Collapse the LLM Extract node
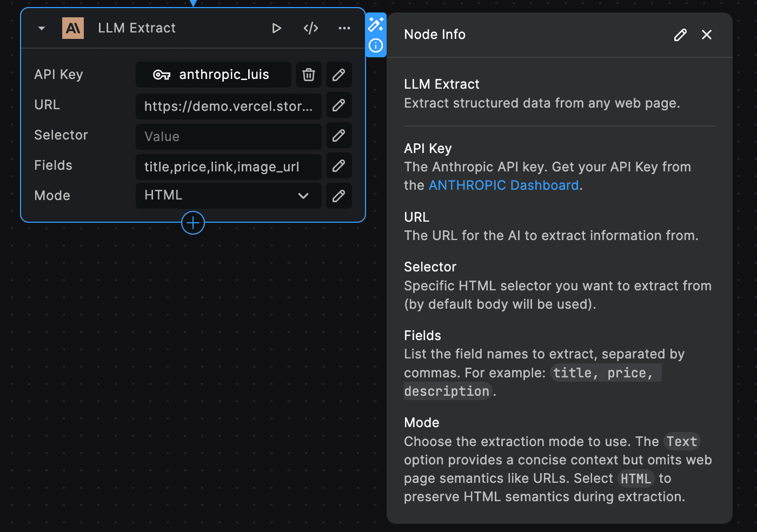The width and height of the screenshot is (757, 532). [x=42, y=28]
